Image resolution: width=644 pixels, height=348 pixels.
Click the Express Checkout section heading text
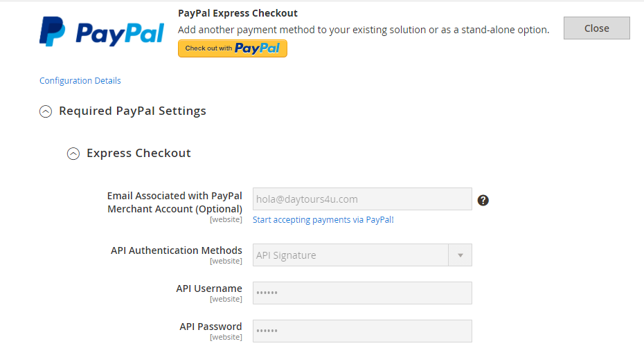pos(138,153)
